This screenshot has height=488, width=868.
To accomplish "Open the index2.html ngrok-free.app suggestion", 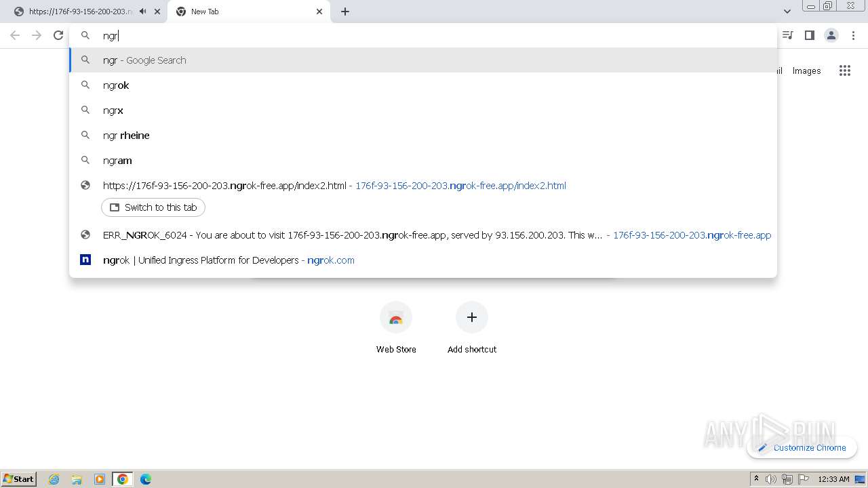I will click(423, 186).
